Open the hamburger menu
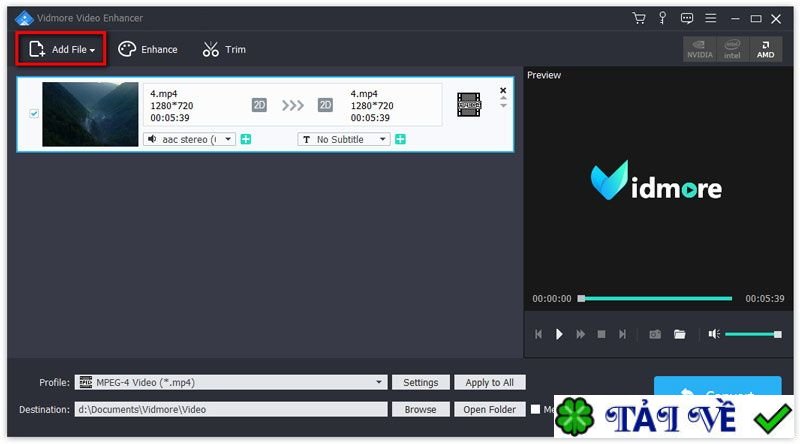This screenshot has height=444, width=800. pyautogui.click(x=711, y=18)
